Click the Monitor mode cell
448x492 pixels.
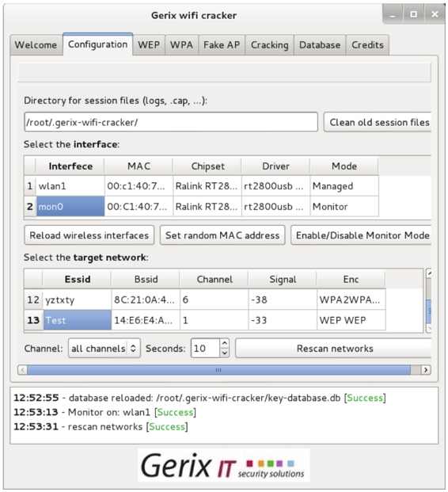[x=344, y=207]
